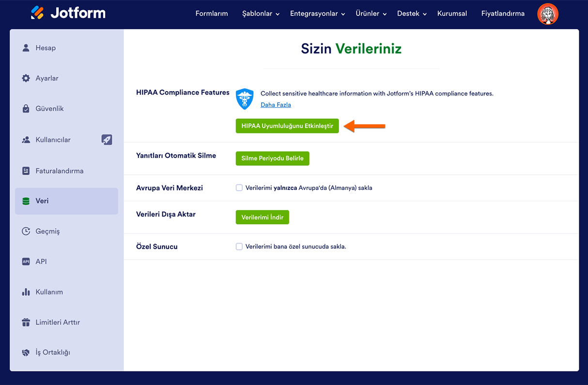Click the İş Ortaklığı handshake icon
588x385 pixels.
pos(26,353)
